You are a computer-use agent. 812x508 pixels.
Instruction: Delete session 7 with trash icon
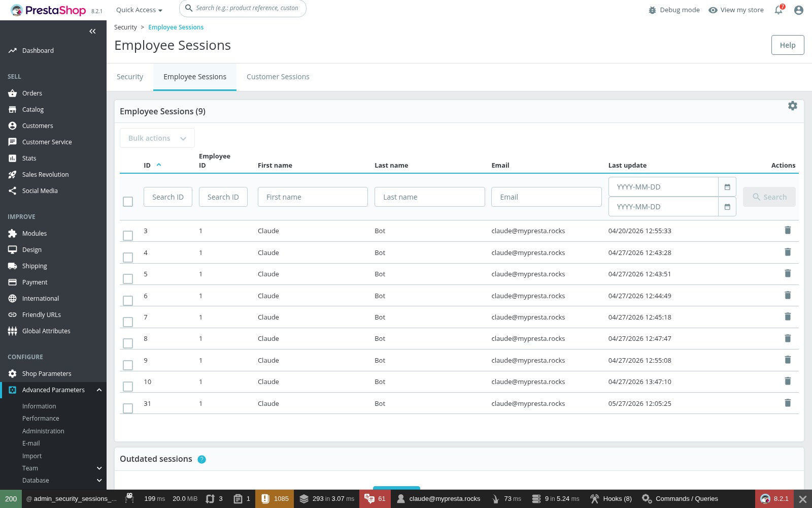pyautogui.click(x=788, y=317)
